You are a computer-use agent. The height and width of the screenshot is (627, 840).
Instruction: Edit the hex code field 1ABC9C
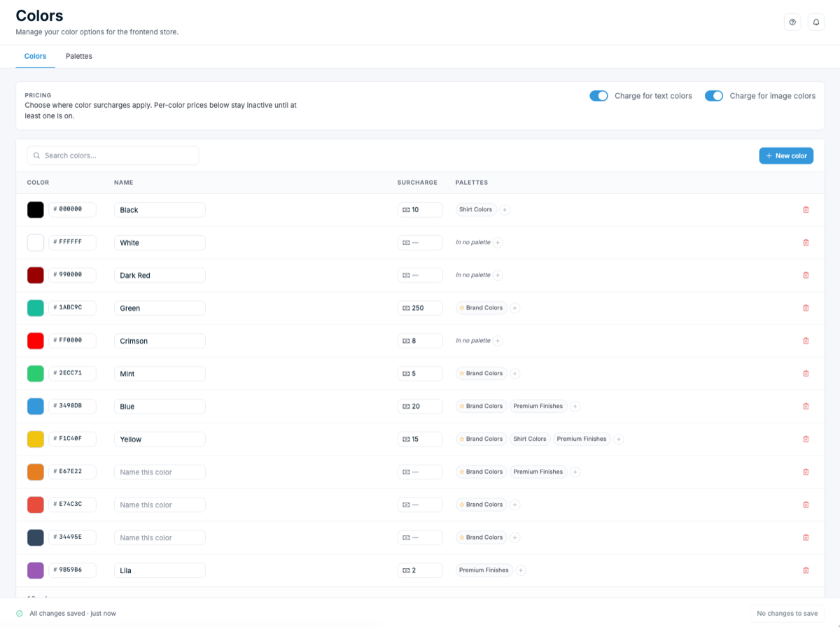72,307
